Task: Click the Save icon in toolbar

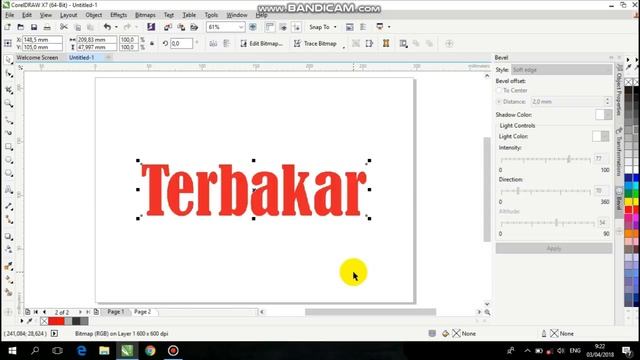Action: (34, 27)
